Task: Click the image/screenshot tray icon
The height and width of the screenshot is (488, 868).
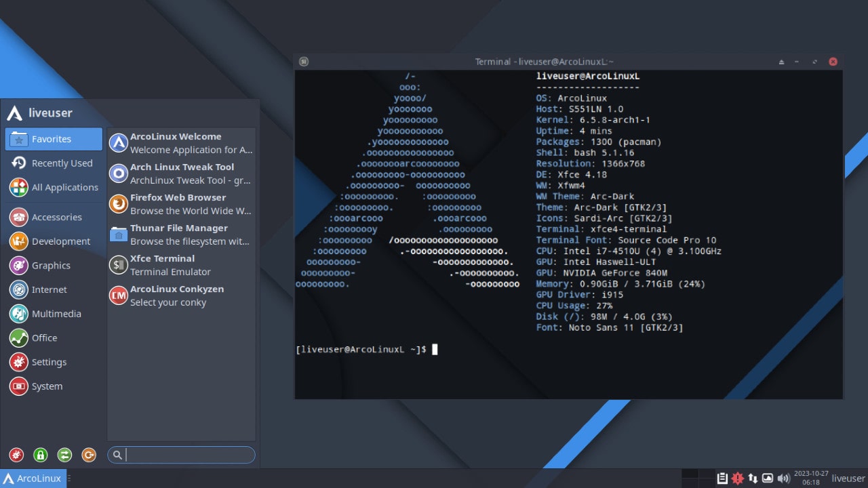Action: pyautogui.click(x=768, y=479)
